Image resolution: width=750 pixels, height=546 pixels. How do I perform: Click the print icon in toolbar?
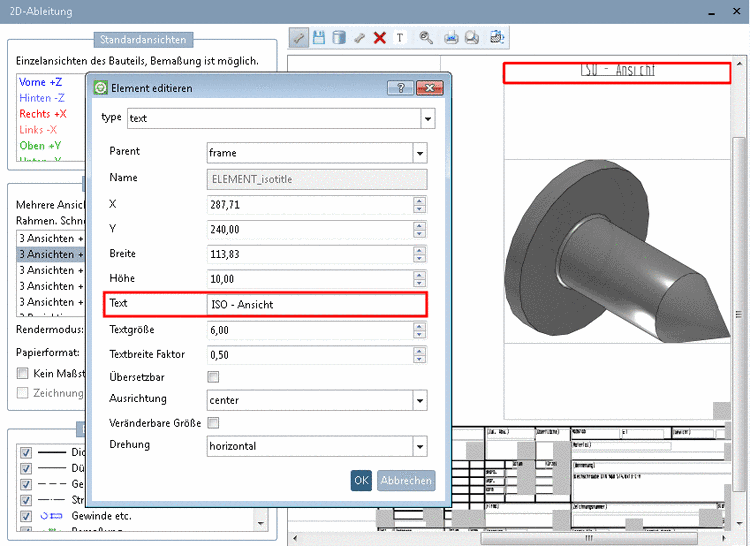click(x=451, y=37)
